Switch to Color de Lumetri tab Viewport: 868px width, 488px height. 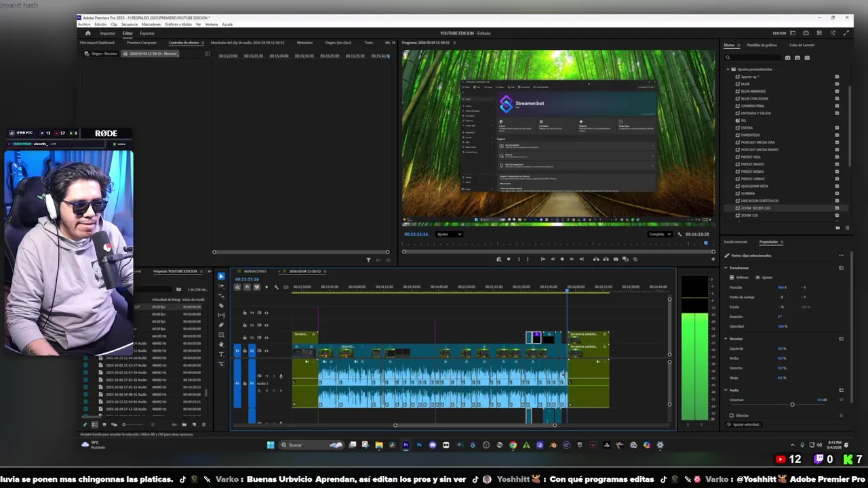click(802, 45)
